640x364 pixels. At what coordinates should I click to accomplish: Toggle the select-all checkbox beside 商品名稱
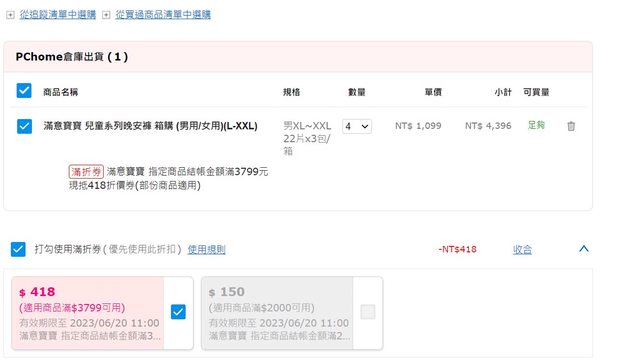tap(24, 91)
